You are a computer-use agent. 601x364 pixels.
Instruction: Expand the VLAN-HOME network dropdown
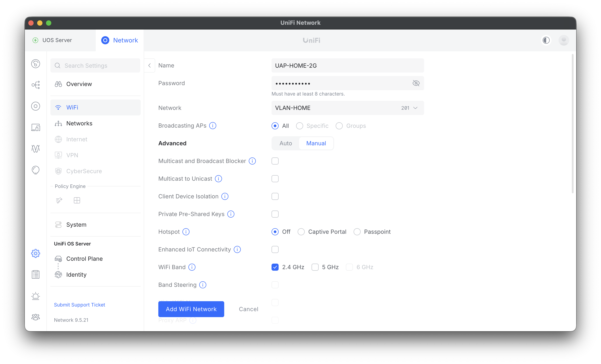[347, 108]
